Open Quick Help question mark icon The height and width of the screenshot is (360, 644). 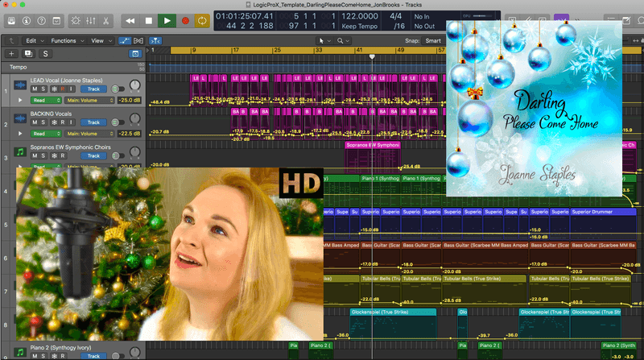pos(42,21)
